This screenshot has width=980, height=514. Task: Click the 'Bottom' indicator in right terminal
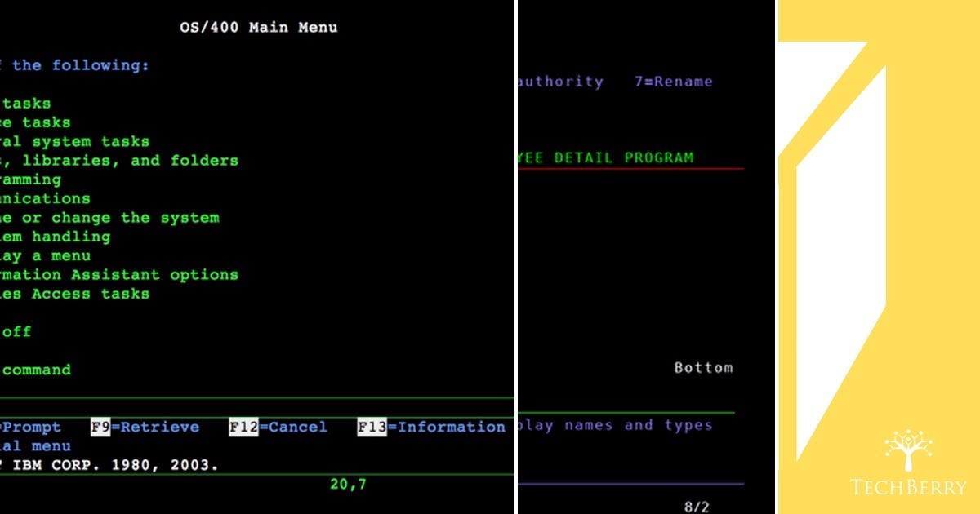click(703, 368)
